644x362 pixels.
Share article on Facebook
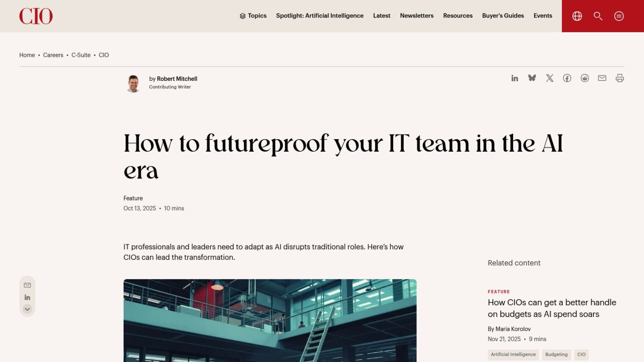(567, 78)
